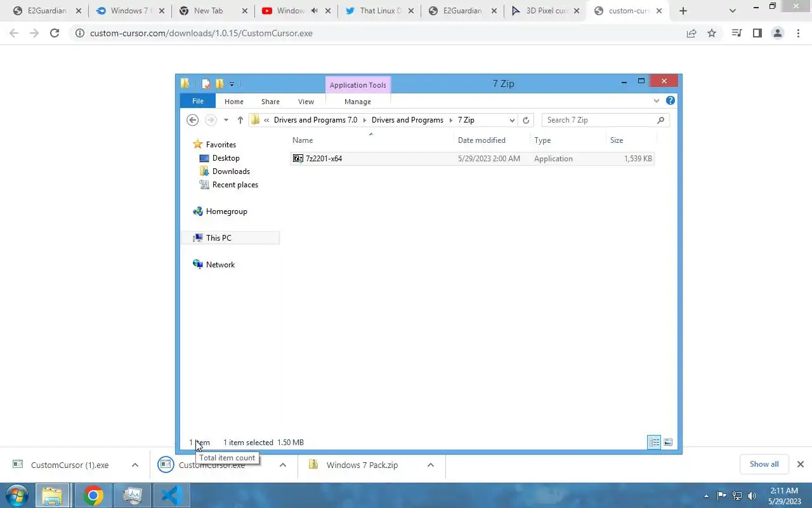The width and height of the screenshot is (812, 508).
Task: Sort by the Size column header
Action: 631,140
